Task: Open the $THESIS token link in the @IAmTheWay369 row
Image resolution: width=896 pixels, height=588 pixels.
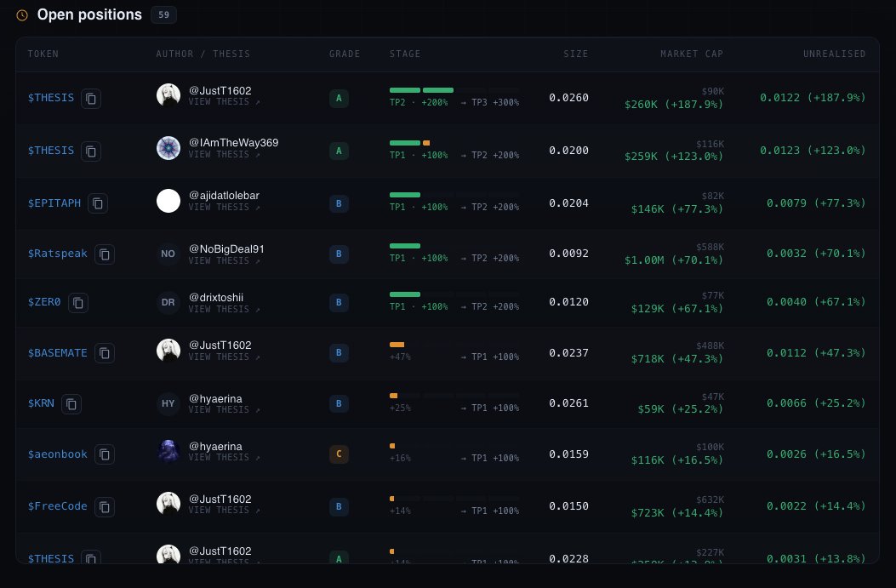Action: (51, 151)
